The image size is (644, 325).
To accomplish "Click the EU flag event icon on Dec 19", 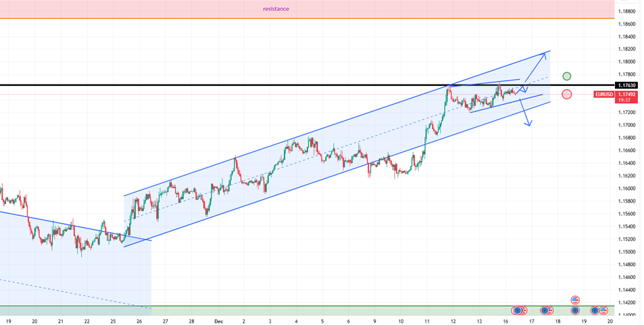I will point(595,310).
